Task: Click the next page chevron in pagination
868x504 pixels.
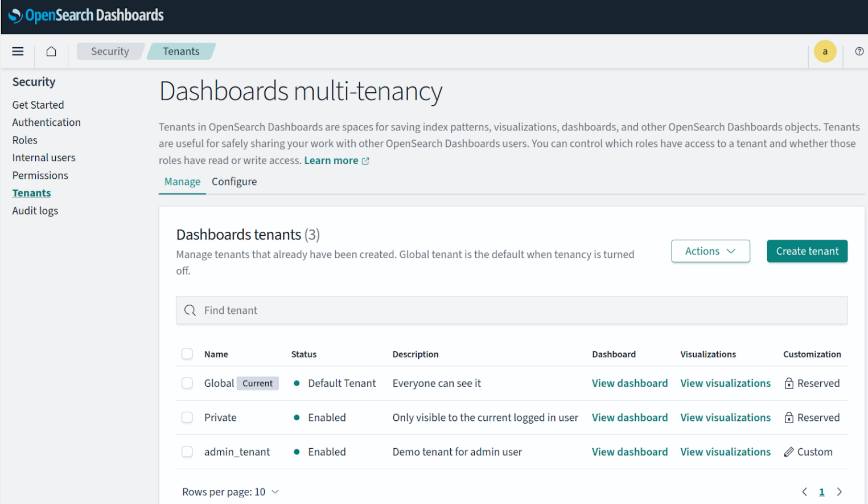Action: [840, 491]
